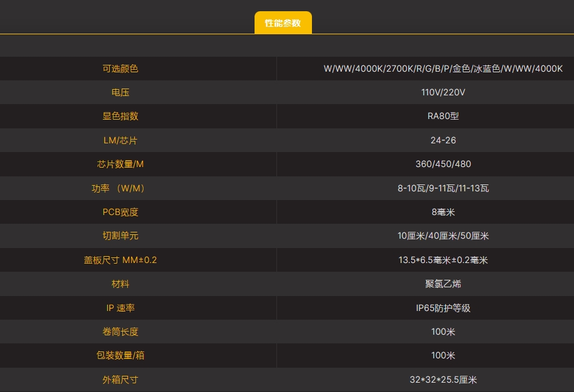
Task: Click the 显色指数 label
Action: click(x=120, y=116)
